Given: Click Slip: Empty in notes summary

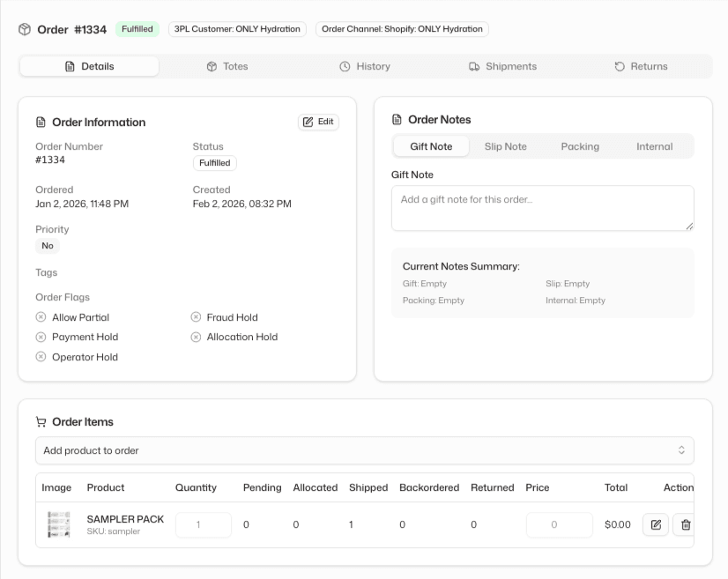Looking at the screenshot, I should [568, 284].
